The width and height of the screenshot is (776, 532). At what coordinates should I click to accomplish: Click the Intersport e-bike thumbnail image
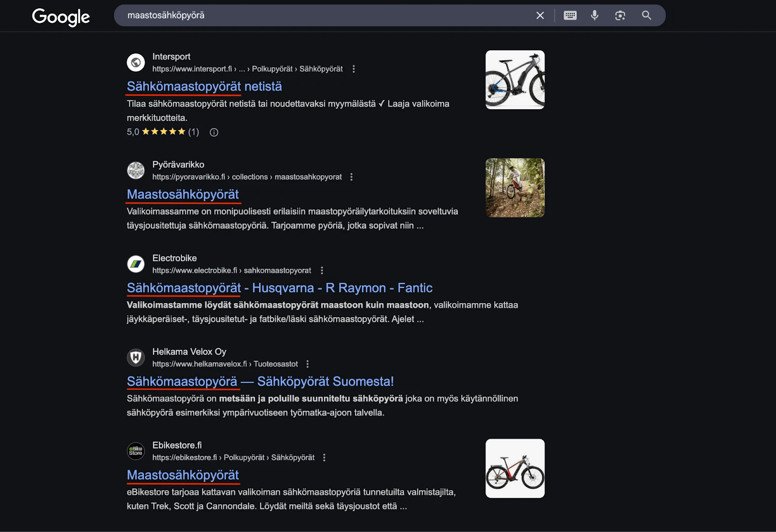tap(515, 80)
